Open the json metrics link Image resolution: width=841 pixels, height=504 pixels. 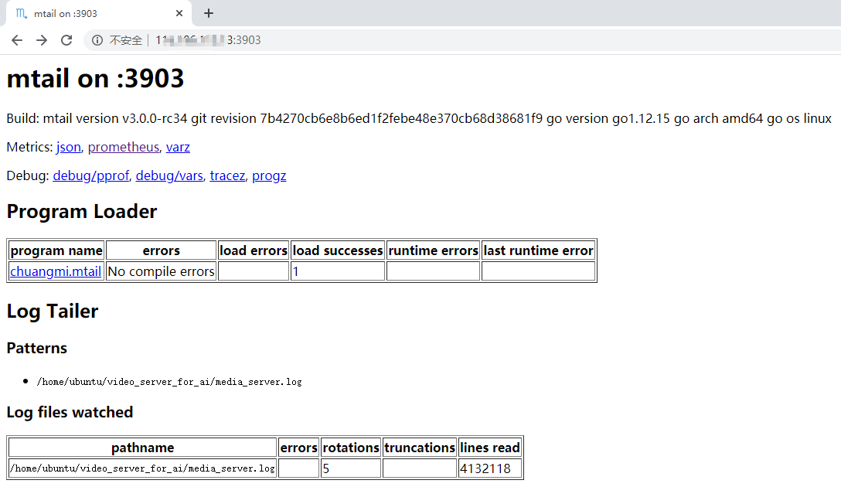69,147
